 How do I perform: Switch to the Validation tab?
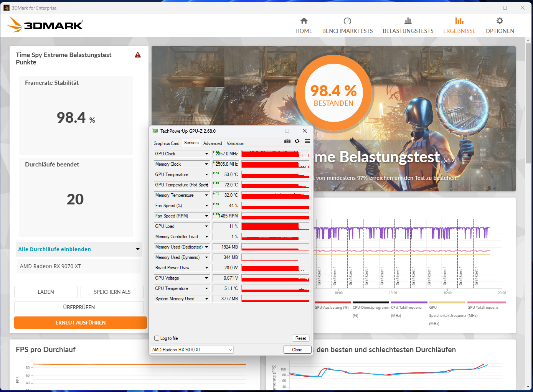pyautogui.click(x=235, y=143)
